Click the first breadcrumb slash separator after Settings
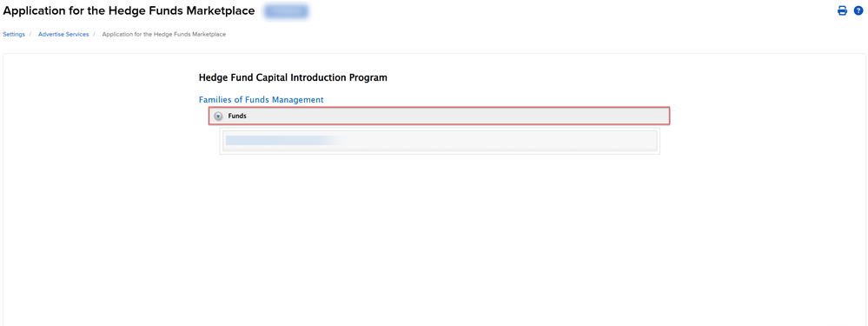Image resolution: width=868 pixels, height=326 pixels. point(30,34)
